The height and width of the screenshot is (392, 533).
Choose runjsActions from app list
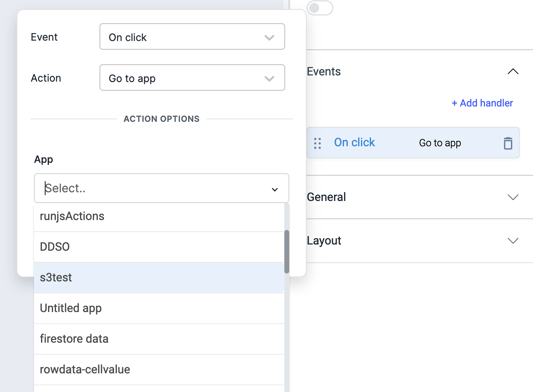(159, 216)
